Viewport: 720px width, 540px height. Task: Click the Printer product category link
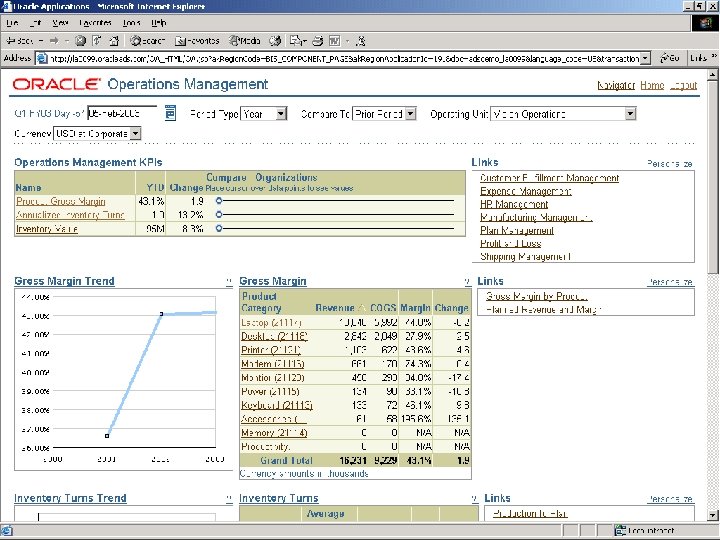(271, 350)
